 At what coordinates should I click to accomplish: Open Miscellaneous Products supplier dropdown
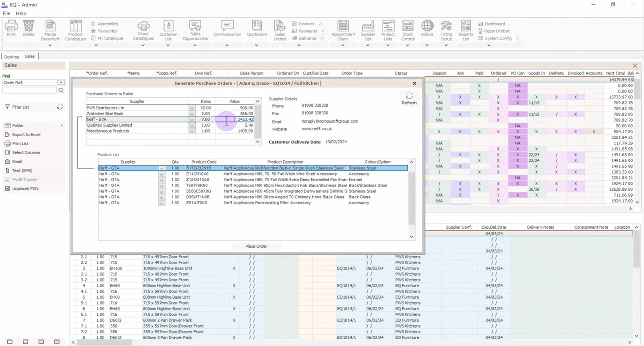tap(192, 131)
